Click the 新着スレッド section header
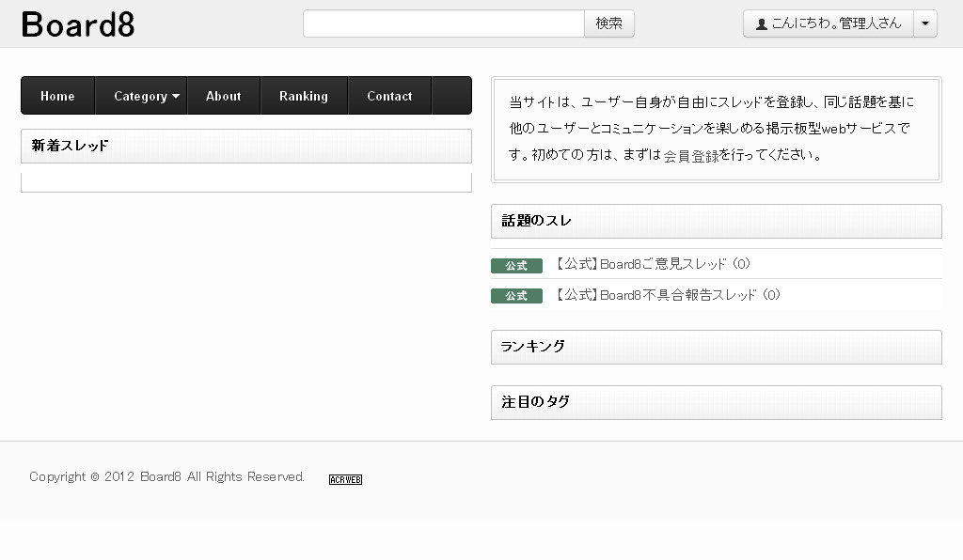Viewport: 963px width, 560px height. 245,146
